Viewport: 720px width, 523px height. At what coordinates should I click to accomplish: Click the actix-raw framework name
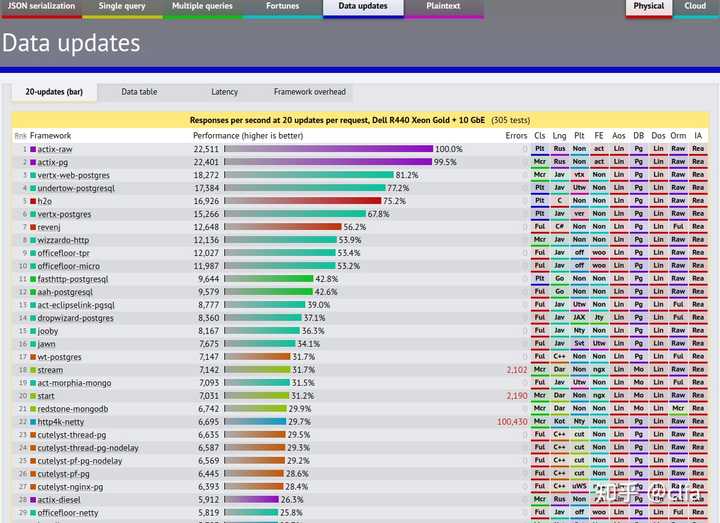pos(55,149)
